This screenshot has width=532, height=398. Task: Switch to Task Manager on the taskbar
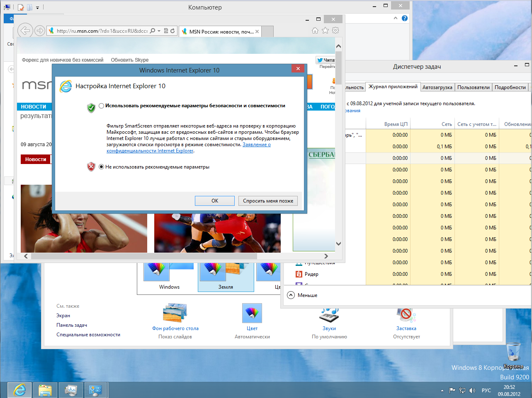pos(70,390)
